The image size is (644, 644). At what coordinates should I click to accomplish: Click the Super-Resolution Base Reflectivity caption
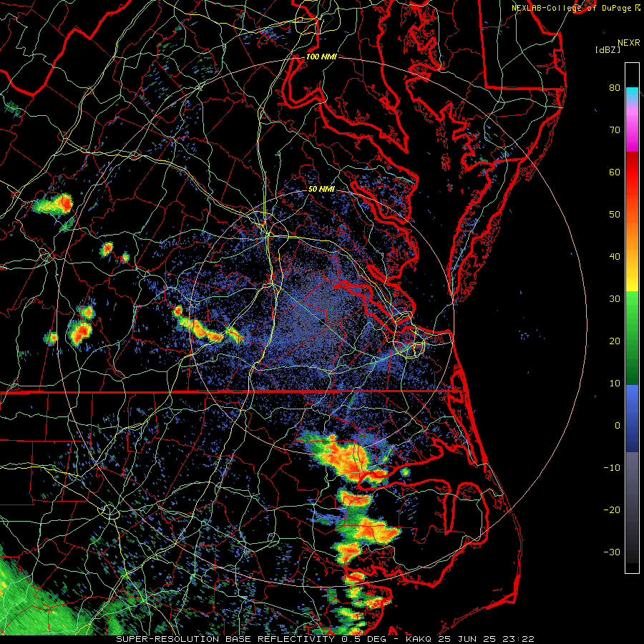coord(326,639)
